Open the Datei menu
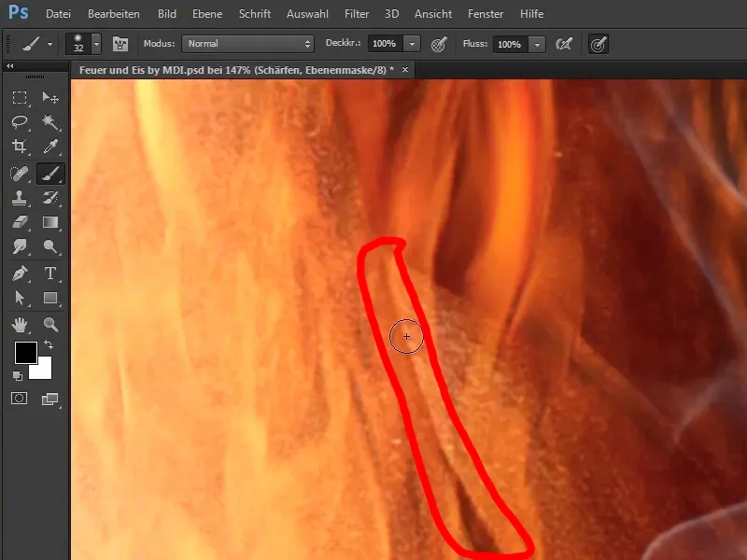The image size is (747, 560). [x=58, y=14]
